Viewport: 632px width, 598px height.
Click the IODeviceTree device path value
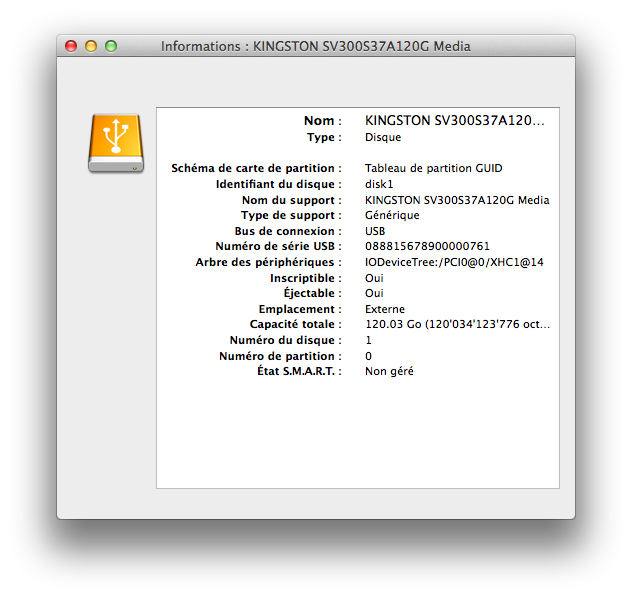click(x=454, y=262)
